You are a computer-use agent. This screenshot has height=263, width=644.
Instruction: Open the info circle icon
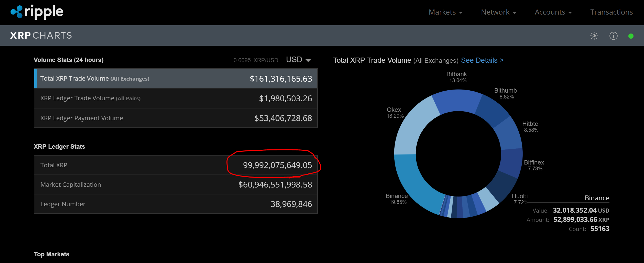[613, 36]
